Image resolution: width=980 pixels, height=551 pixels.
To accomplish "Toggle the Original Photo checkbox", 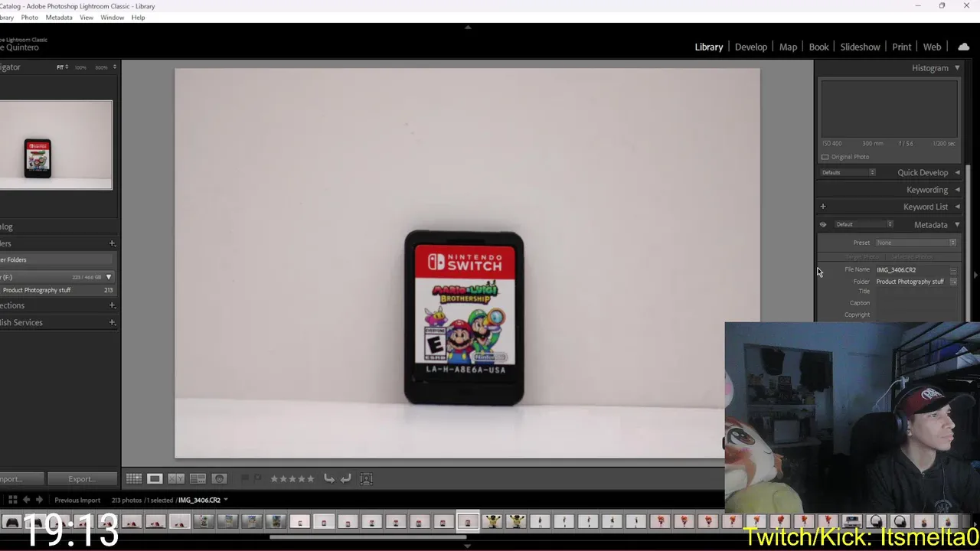I will coord(825,157).
